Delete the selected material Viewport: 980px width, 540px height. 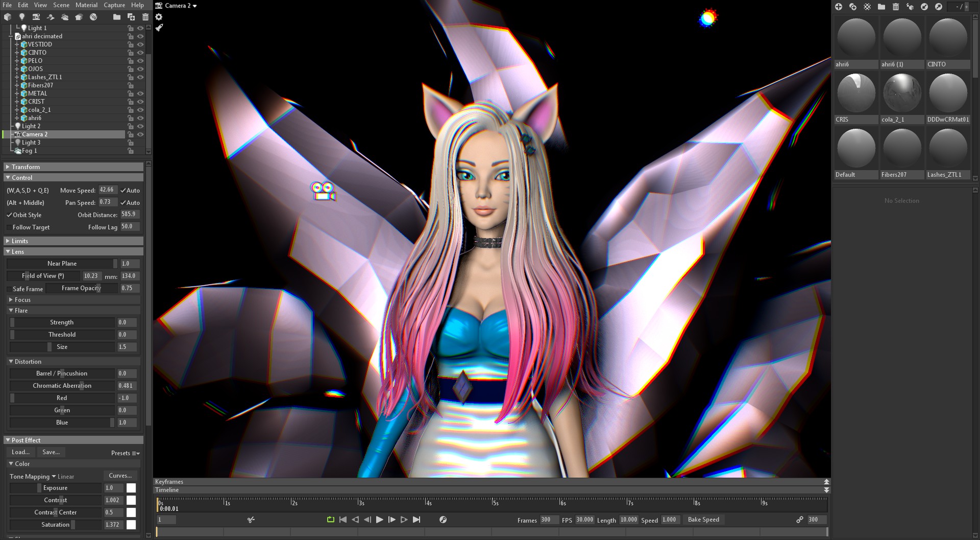896,7
